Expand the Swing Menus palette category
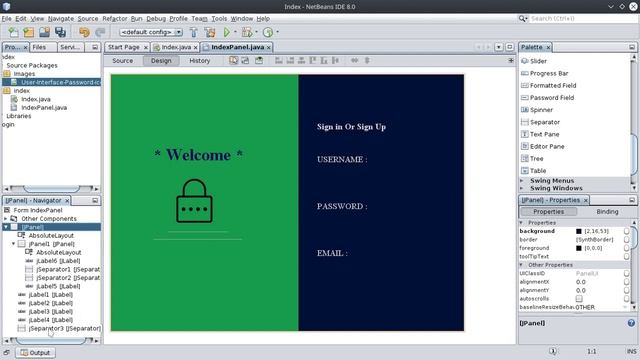 (x=522, y=180)
